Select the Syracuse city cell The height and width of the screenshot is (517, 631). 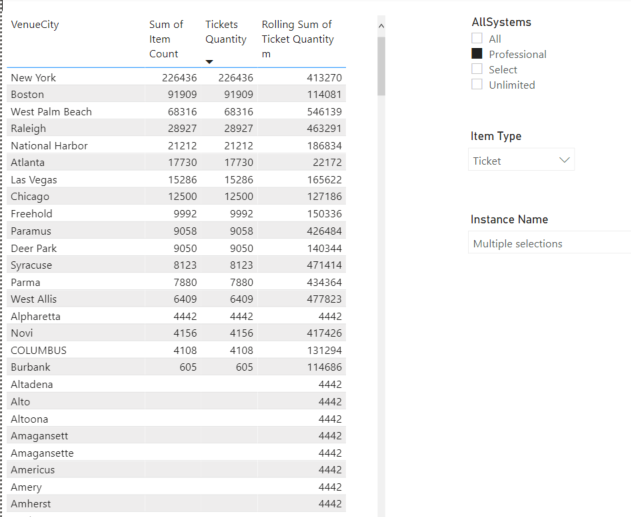tap(31, 265)
